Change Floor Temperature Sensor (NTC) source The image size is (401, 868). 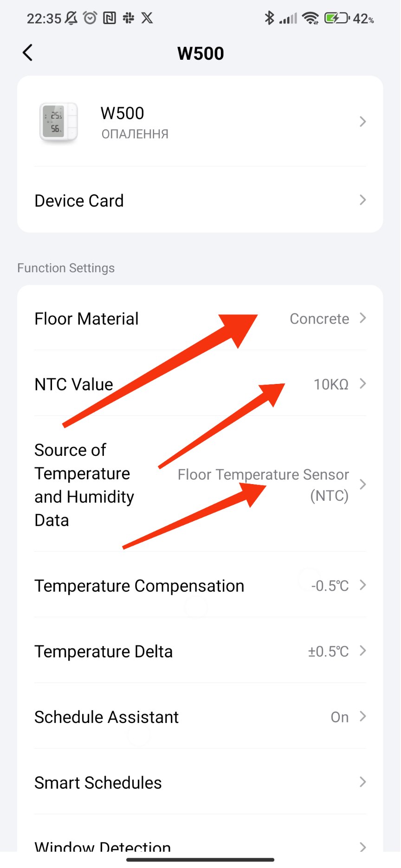click(x=263, y=485)
